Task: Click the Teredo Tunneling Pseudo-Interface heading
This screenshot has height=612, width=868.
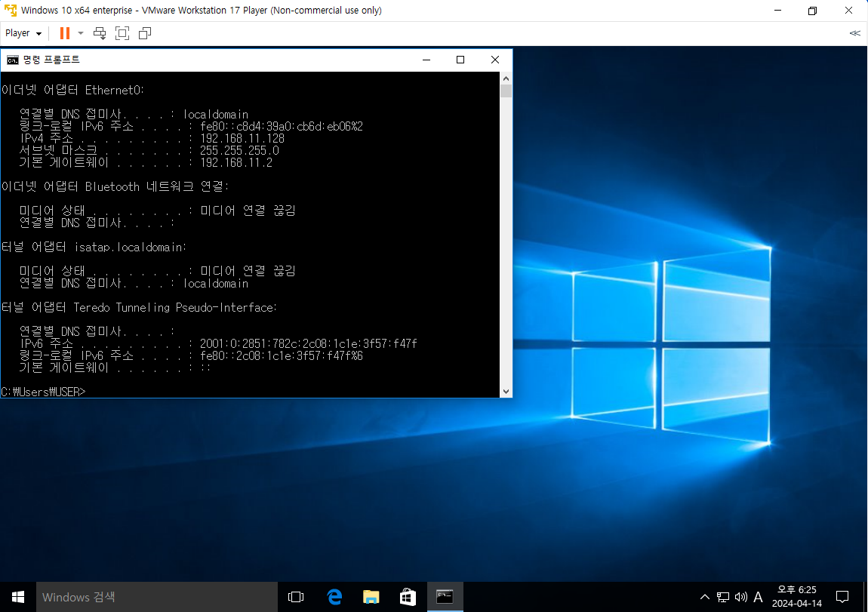Action: [x=139, y=308]
